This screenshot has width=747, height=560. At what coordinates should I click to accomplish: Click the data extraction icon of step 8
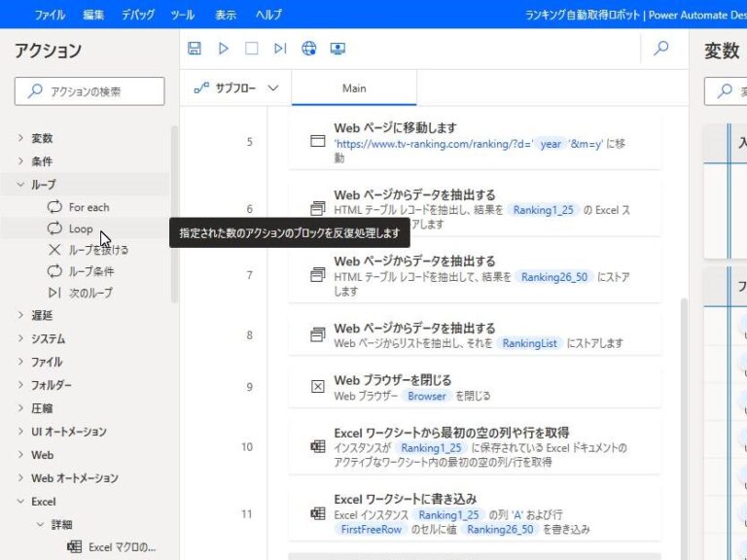(x=318, y=334)
